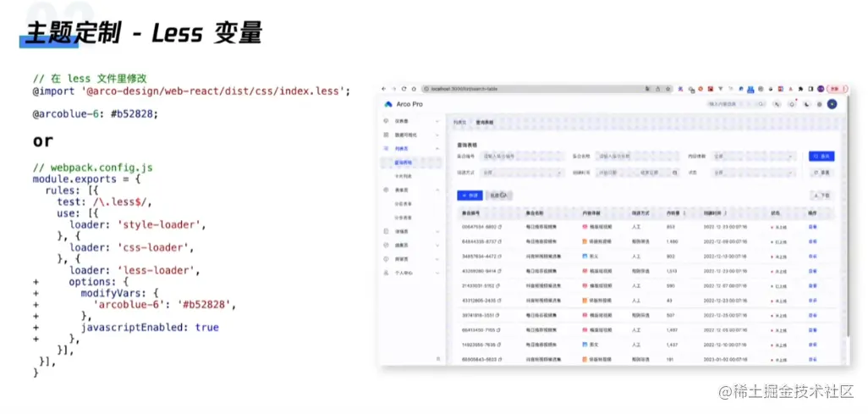Click the calendar icon in 创建时间 range
Viewport: 868px width, 414px height.
point(674,173)
